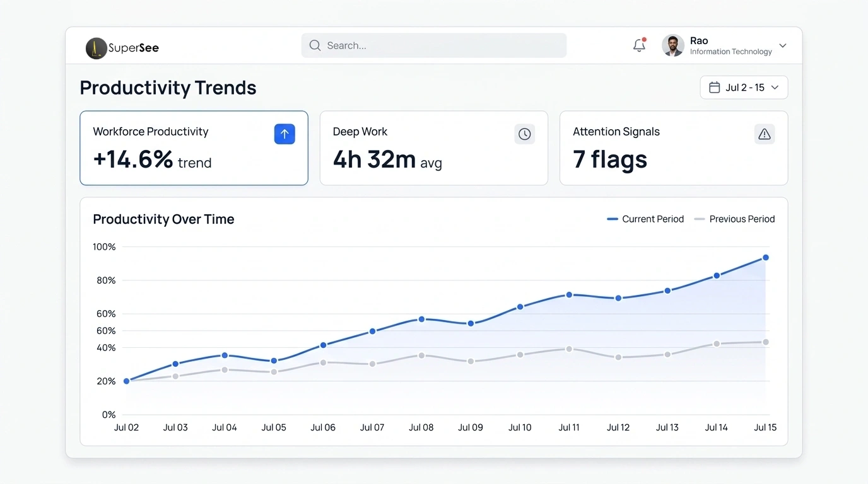Click the Previous Period point on Jul 15
Viewport: 868px width, 484px height.
point(766,342)
